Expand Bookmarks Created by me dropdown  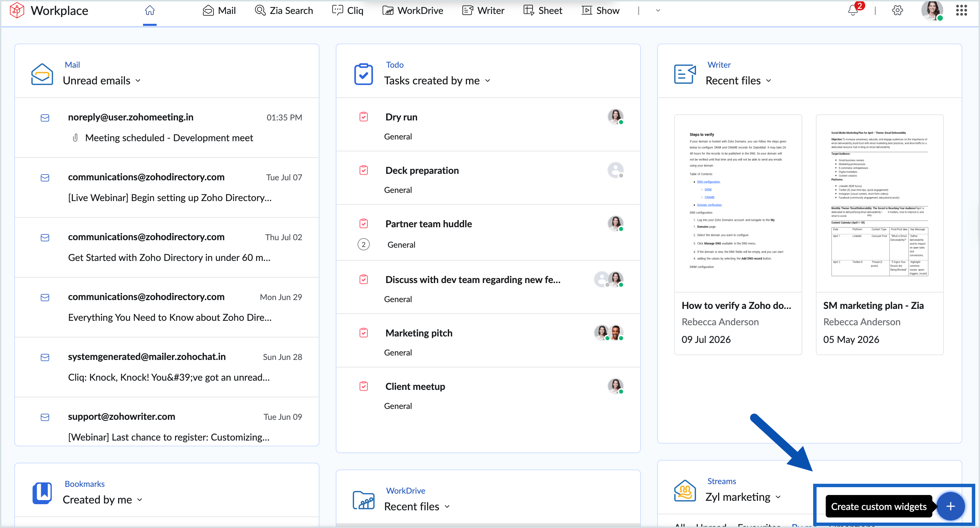coord(140,499)
